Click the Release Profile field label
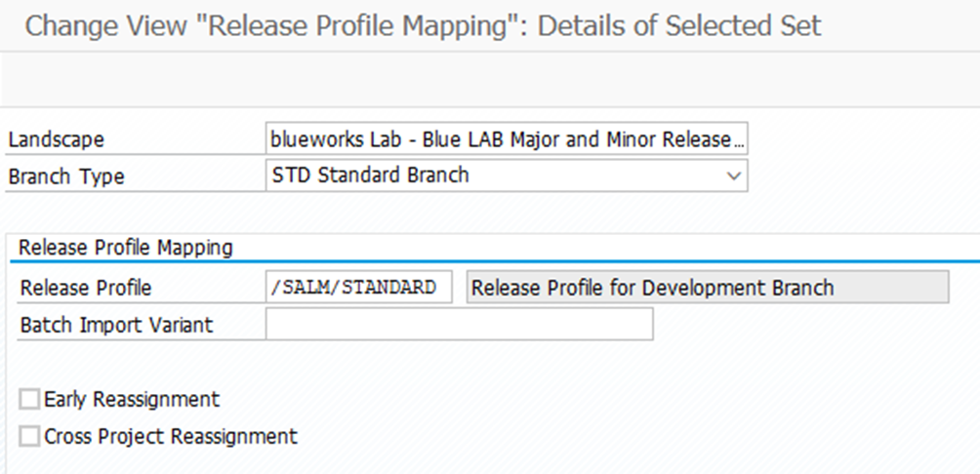The height and width of the screenshot is (474, 980). point(86,289)
